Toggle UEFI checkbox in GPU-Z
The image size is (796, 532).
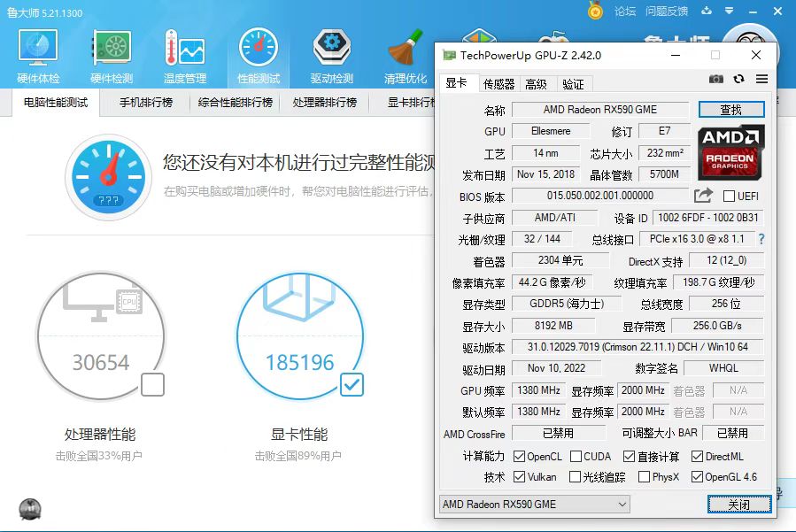(729, 196)
